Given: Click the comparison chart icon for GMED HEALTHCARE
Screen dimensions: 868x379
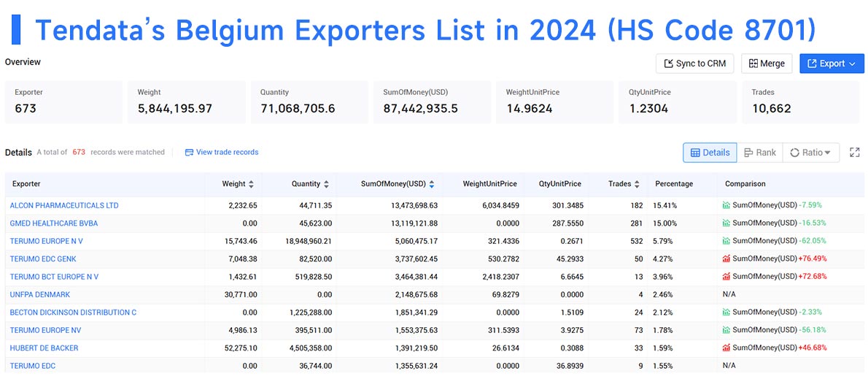Looking at the screenshot, I should click(x=726, y=223).
